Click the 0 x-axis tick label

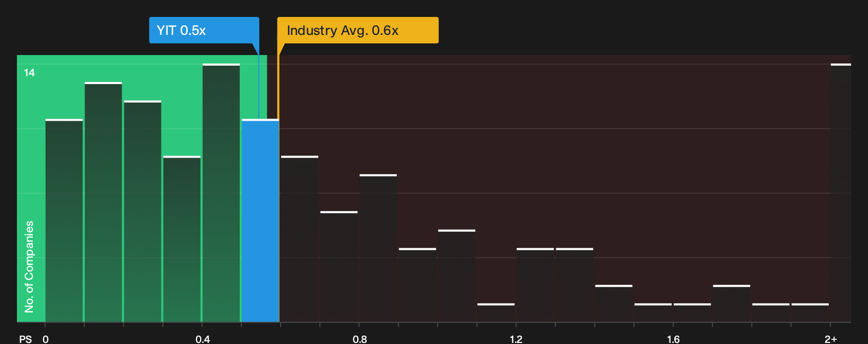pos(46,339)
